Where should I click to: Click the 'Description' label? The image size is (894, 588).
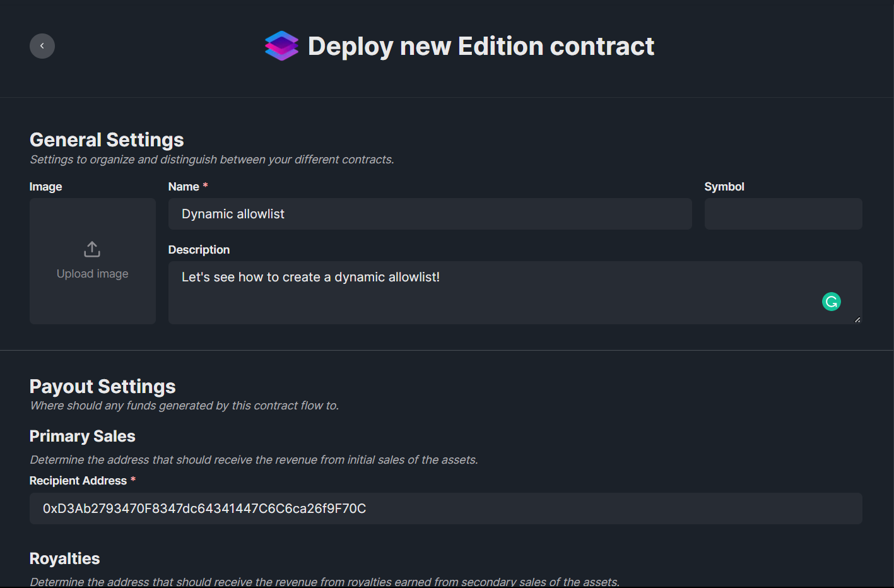click(x=199, y=250)
